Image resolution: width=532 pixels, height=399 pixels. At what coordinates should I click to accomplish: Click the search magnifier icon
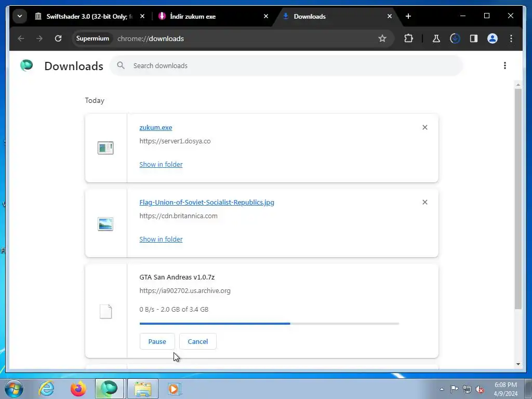(121, 65)
